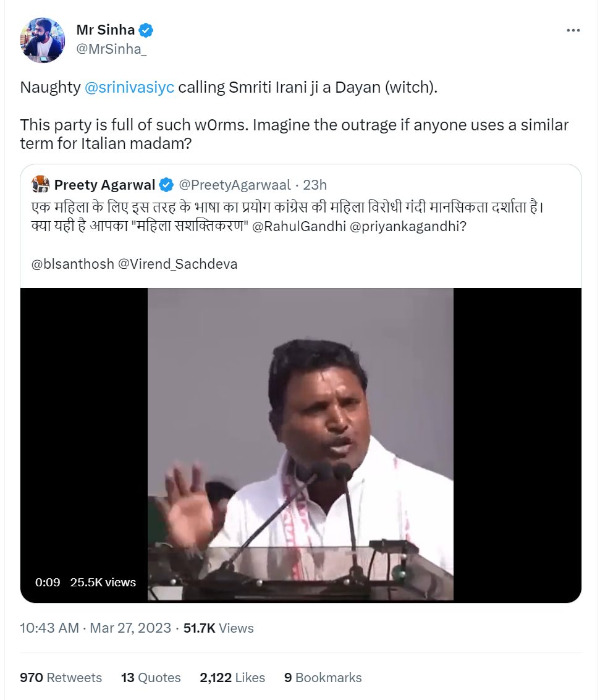Click Mr Sinha's blue verified badge
600x700 pixels.
[146, 30]
